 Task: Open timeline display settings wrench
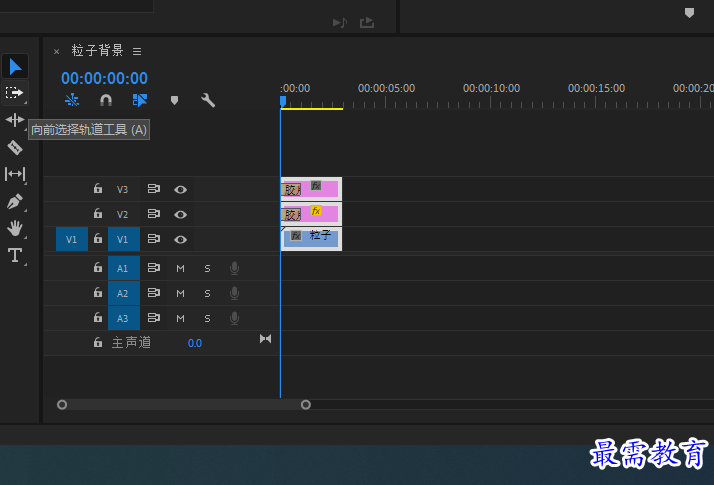click(208, 100)
